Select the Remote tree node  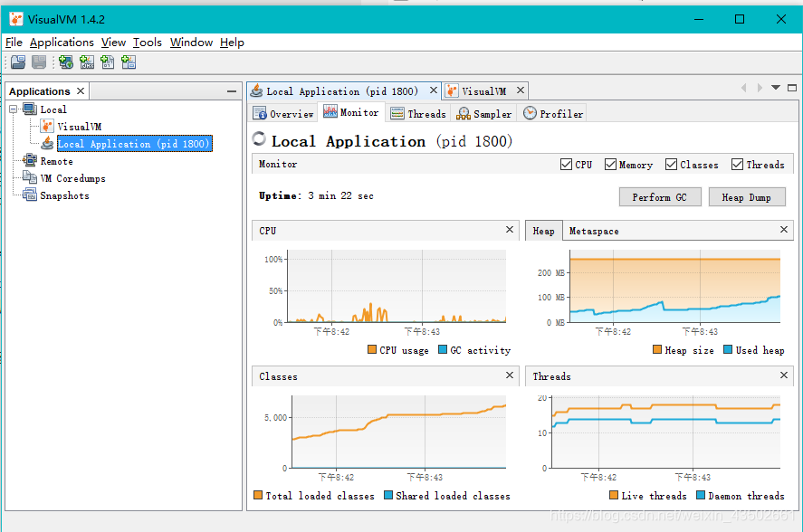56,161
